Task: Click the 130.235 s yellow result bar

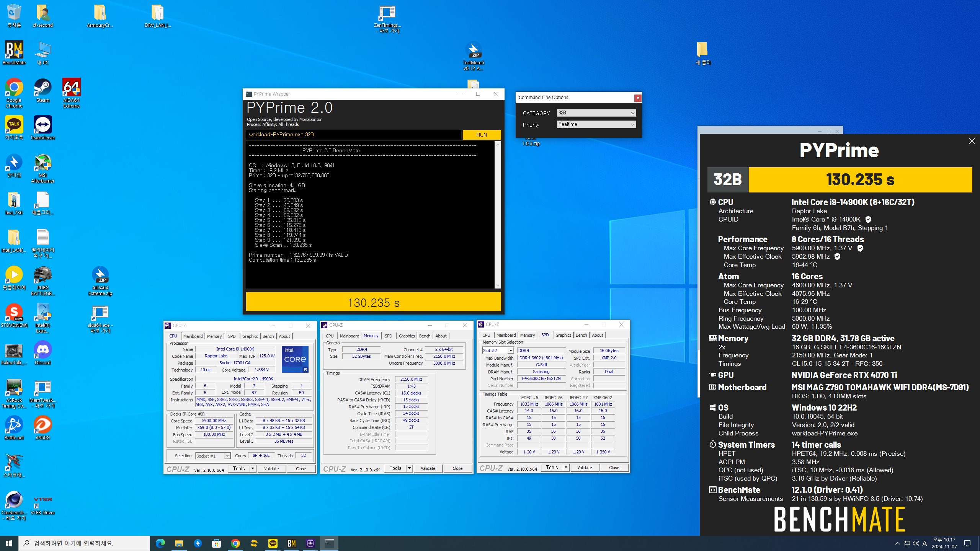Action: click(x=374, y=302)
